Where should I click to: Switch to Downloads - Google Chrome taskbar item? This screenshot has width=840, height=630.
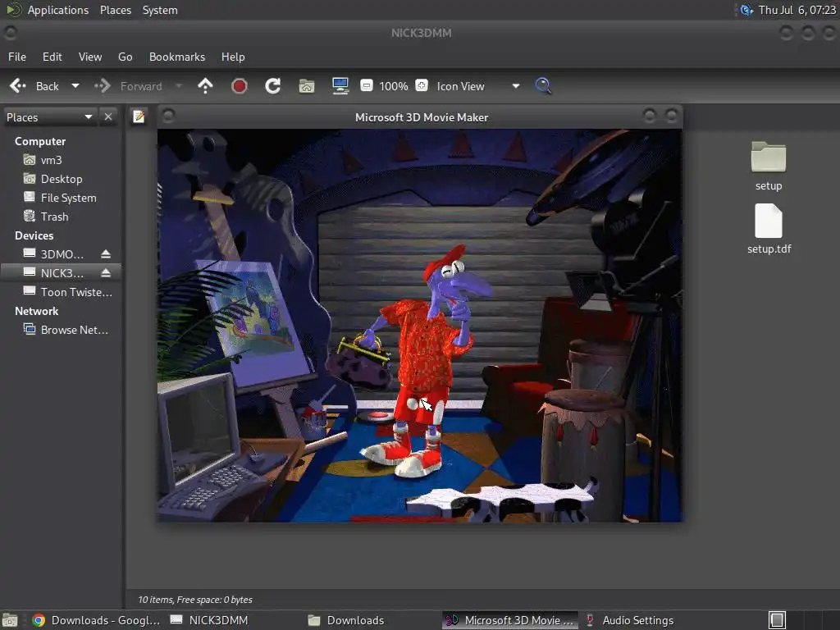tap(97, 620)
